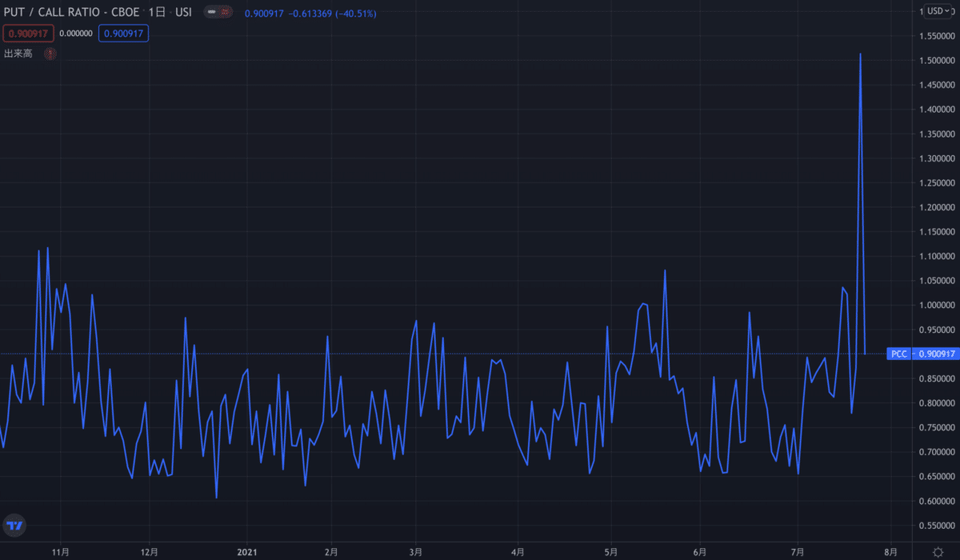960x560 pixels.
Task: Click the 0.000000 spread value
Action: [77, 34]
